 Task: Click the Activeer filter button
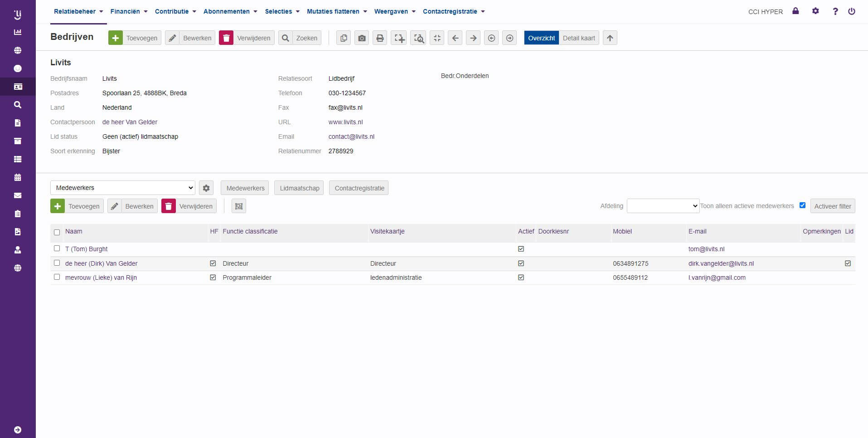tap(833, 206)
